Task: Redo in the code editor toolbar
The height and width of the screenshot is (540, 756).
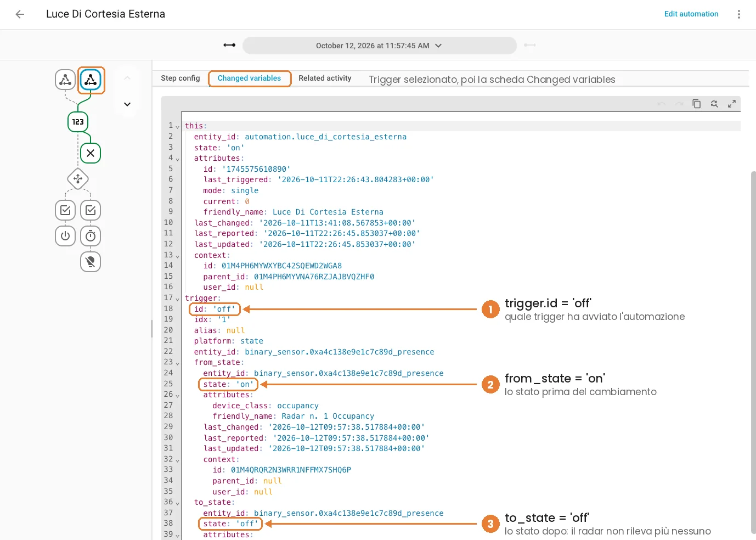Action: 679,104
